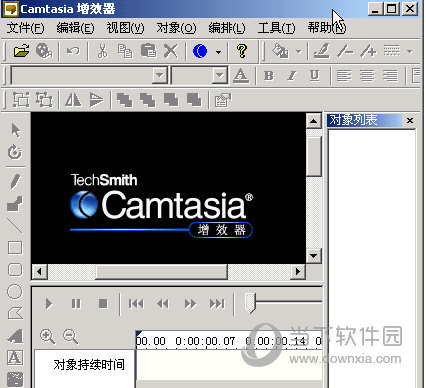Click the Object Properties icon
This screenshot has width=426, height=388.
click(223, 100)
